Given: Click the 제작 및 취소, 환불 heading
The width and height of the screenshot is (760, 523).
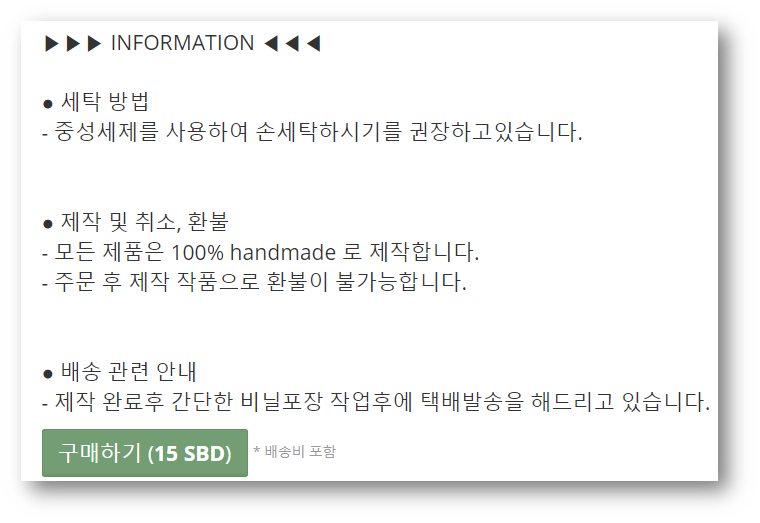Looking at the screenshot, I should point(144,222).
